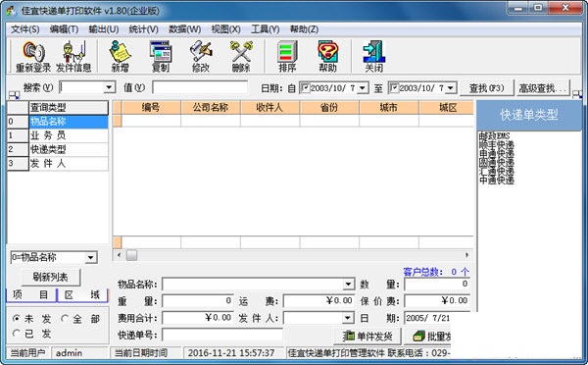Click the 单件发货 button
Viewport: 588px width, 365px height.
(x=367, y=337)
